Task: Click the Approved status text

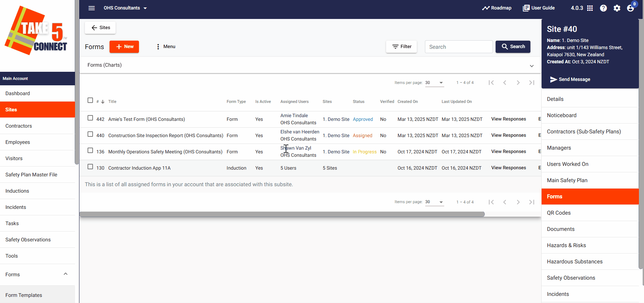Action: point(363,119)
